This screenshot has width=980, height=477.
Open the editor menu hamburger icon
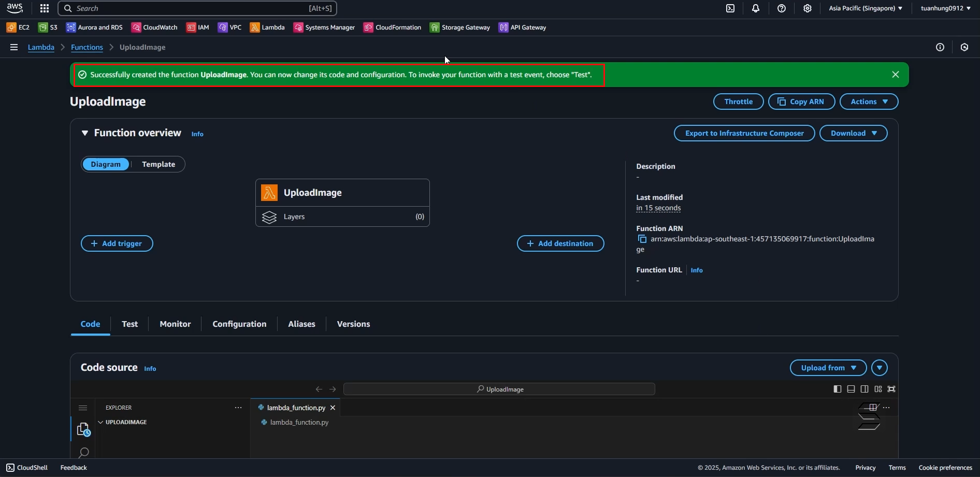(83, 408)
